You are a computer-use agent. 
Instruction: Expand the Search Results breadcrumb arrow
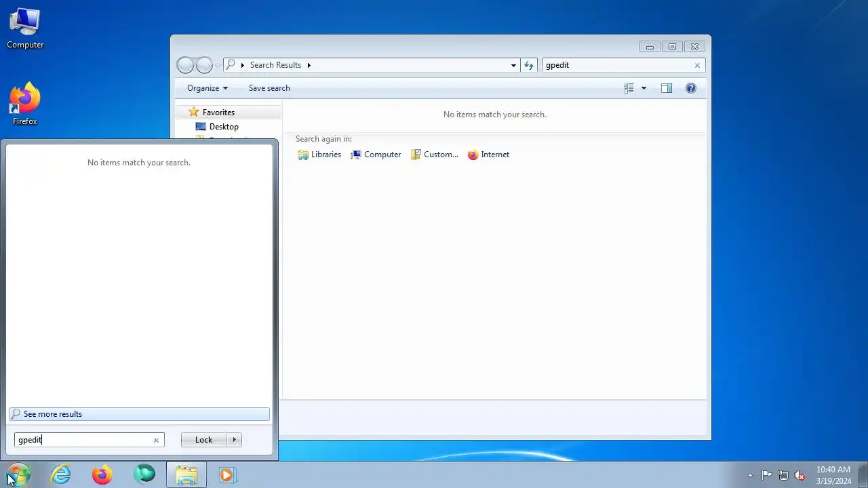pos(309,65)
